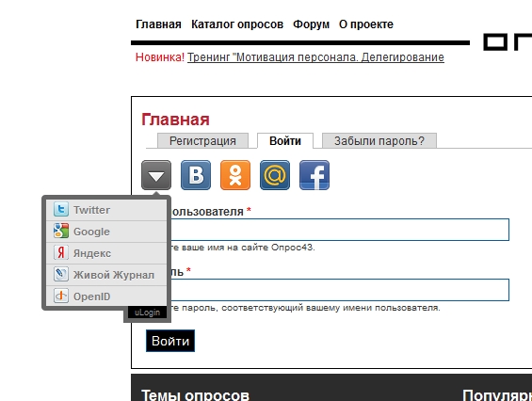Open Каталог опросов in top menu

(237, 24)
